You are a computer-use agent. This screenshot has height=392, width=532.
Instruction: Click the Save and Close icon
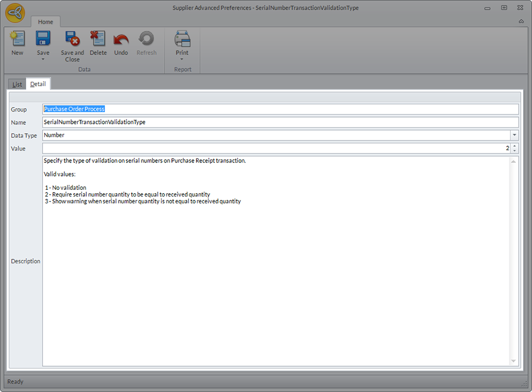coord(72,39)
